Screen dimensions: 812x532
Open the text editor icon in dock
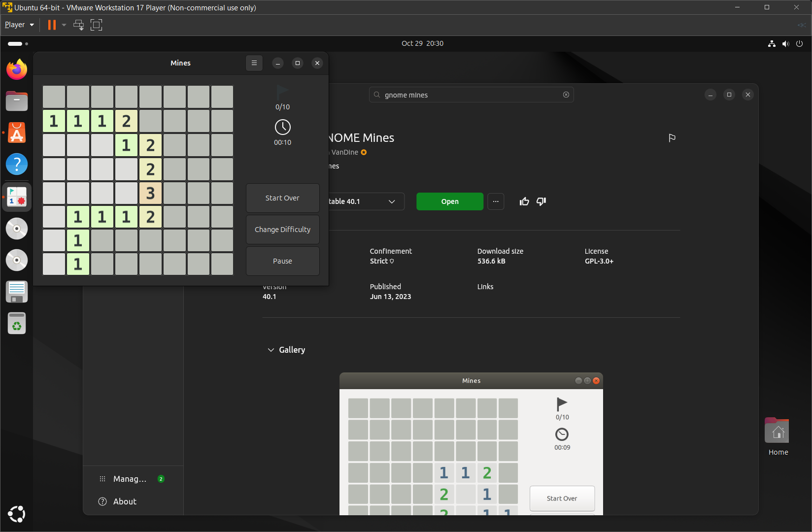click(17, 292)
